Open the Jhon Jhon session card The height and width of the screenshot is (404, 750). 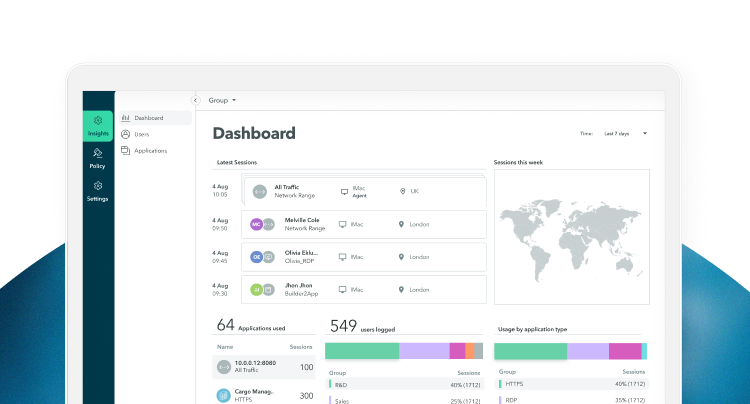364,290
